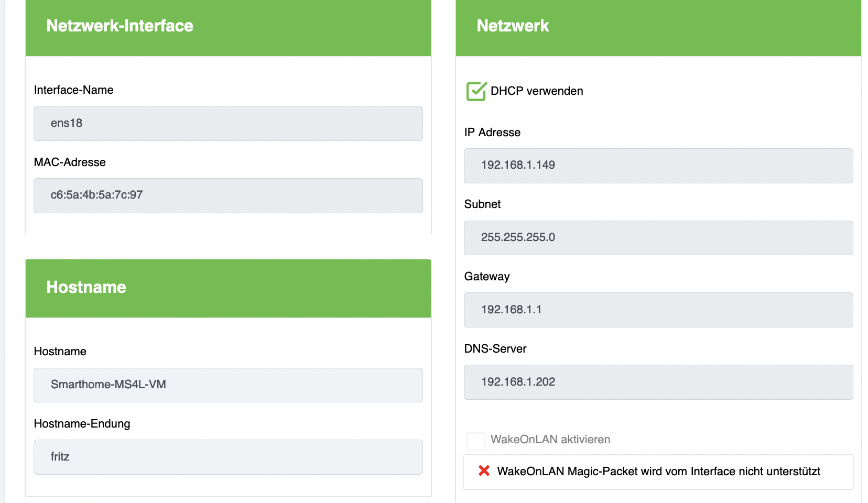Select the MAC-Adresse input field
868x503 pixels.
[228, 195]
